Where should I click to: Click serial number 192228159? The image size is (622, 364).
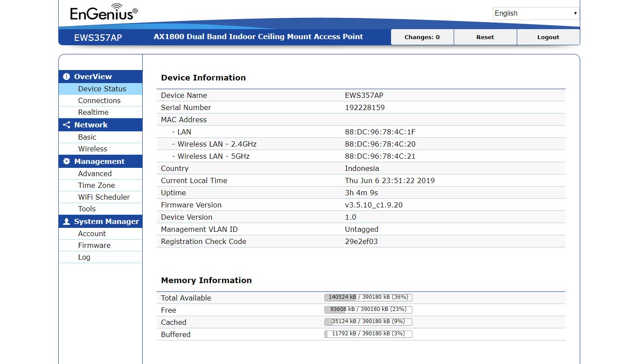(365, 107)
